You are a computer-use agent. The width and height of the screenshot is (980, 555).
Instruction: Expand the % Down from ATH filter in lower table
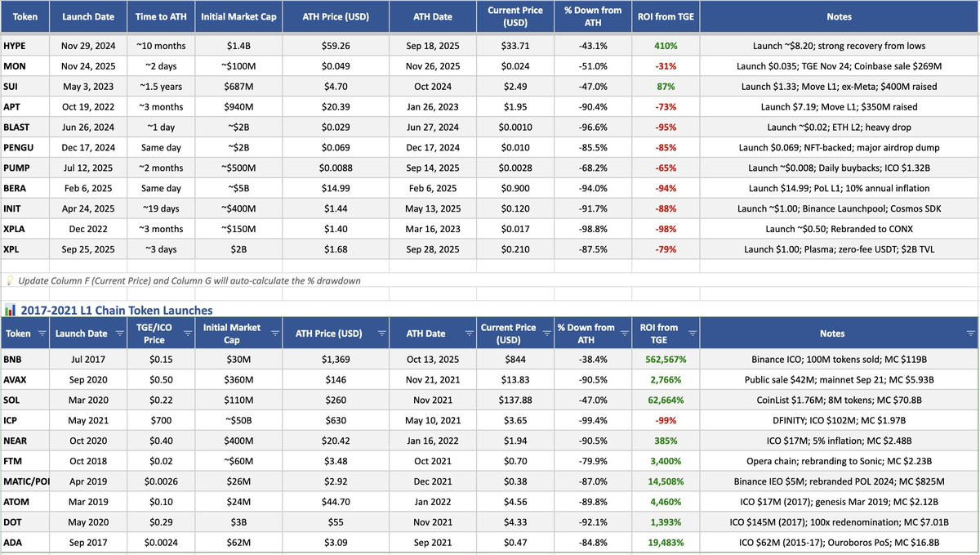tap(623, 333)
